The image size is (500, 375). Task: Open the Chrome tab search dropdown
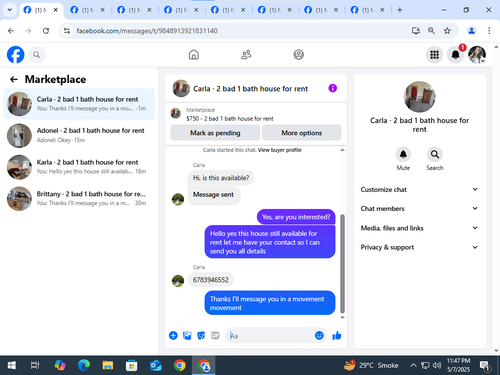[x=10, y=10]
